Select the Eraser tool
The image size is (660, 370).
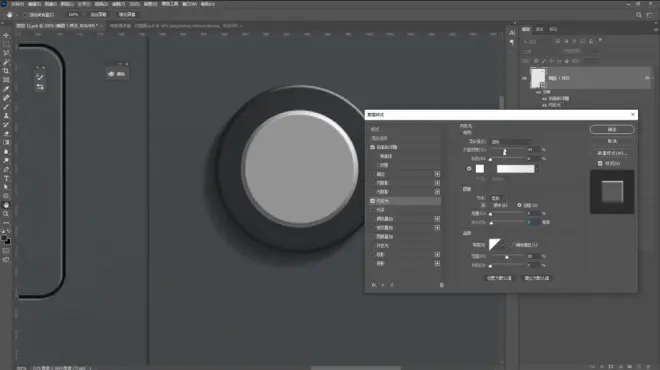[6, 133]
